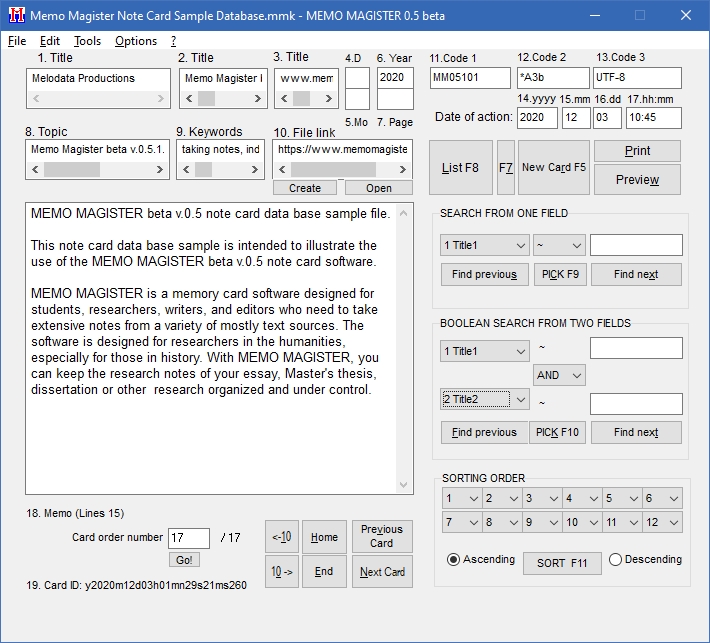Viewport: 710px width, 643px height.
Task: Open the Options menu
Action: coord(136,41)
